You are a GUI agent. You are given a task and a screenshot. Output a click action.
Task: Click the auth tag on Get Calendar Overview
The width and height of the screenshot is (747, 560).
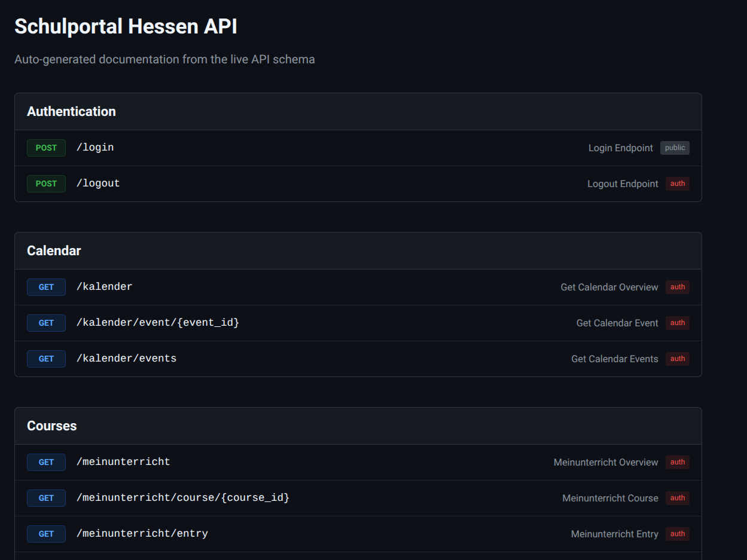[678, 287]
